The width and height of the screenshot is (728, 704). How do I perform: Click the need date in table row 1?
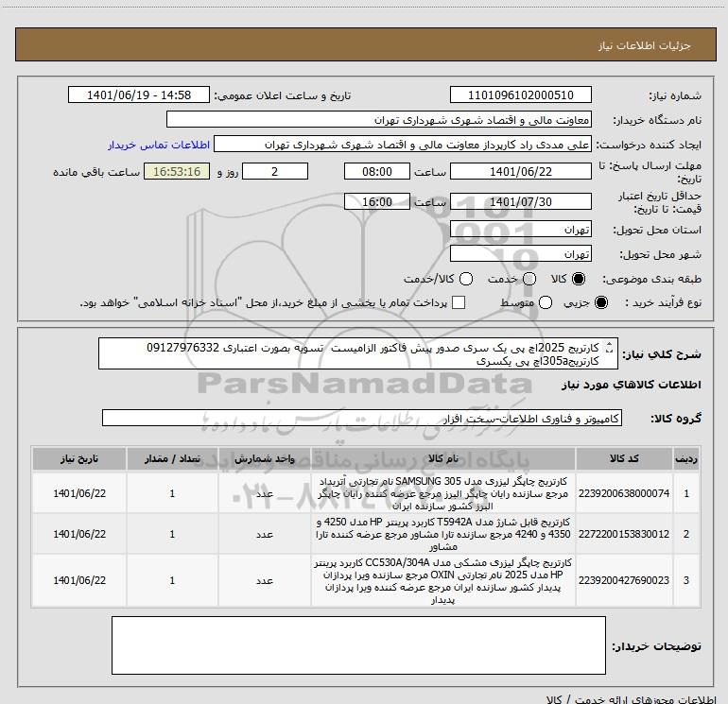(x=79, y=493)
